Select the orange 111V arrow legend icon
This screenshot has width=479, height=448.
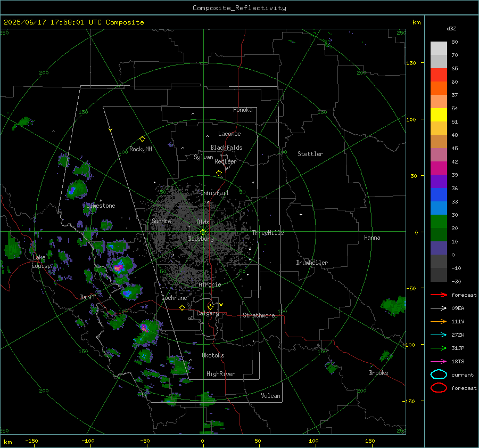tap(439, 321)
